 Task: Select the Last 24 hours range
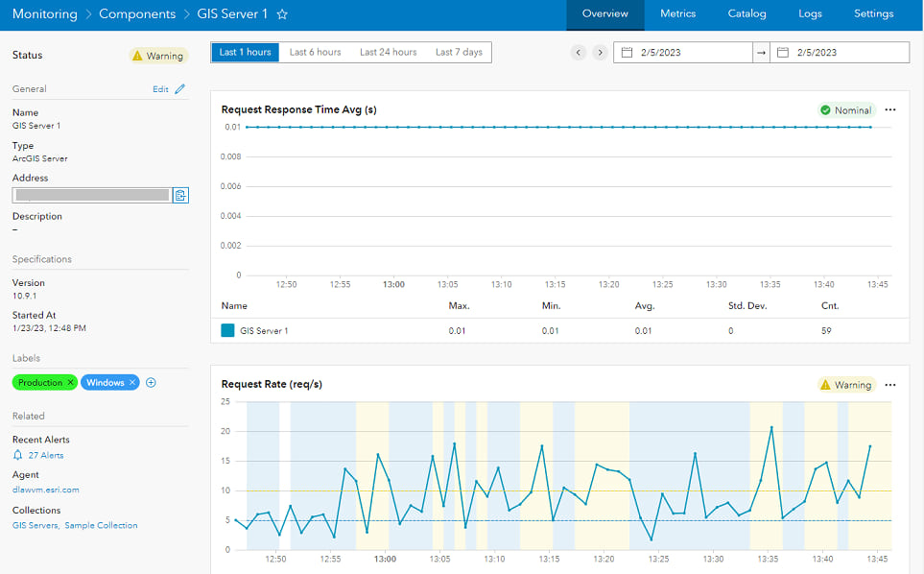[389, 52]
